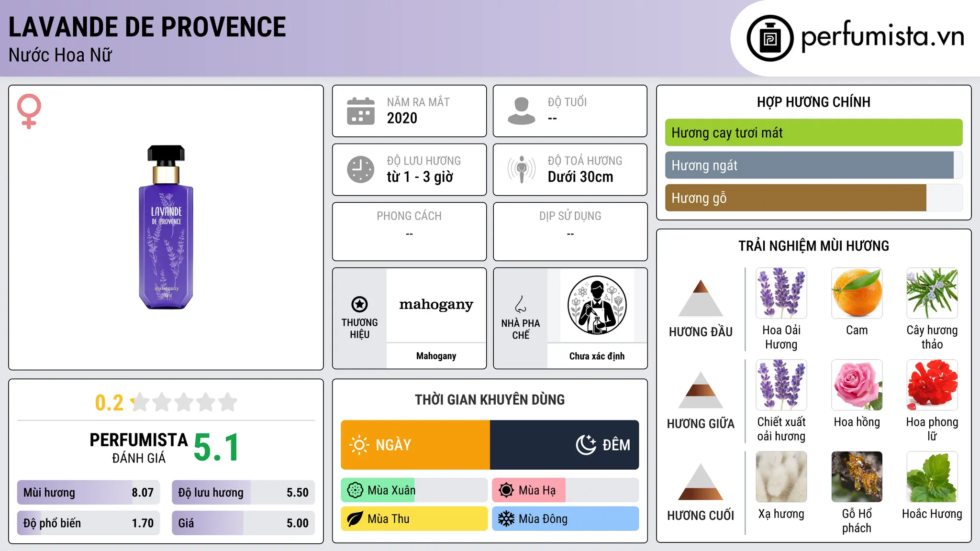Click the Dịp sử dụng card
This screenshot has height=551, width=980.
coord(570,231)
